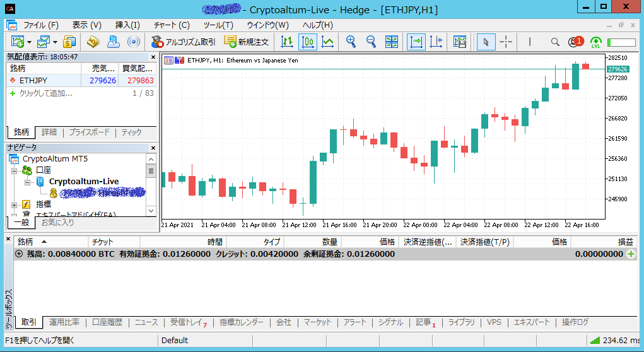
Task: Open the チャート (C) menu
Action: click(172, 25)
